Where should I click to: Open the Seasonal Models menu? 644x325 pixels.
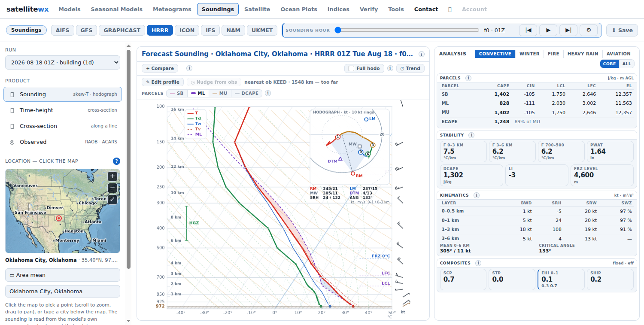click(x=116, y=9)
